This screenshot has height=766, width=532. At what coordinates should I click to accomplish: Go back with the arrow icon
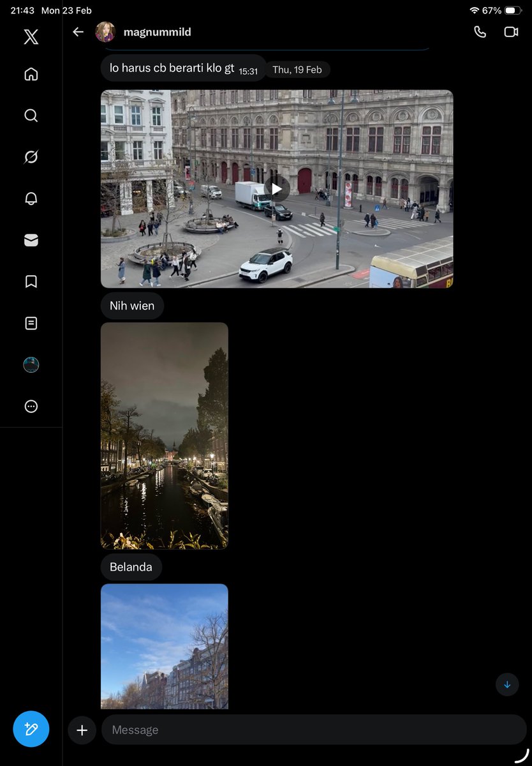[78, 32]
